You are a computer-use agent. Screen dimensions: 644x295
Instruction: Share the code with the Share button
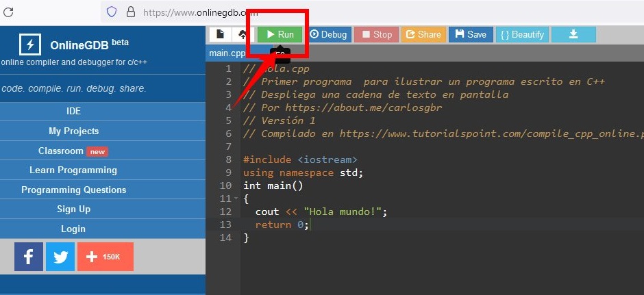click(x=423, y=34)
